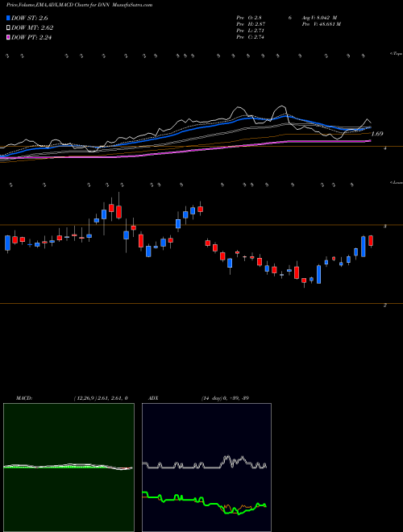Click the 'Pre C: 2.74' value
The image size is (403, 532).
click(x=251, y=37)
